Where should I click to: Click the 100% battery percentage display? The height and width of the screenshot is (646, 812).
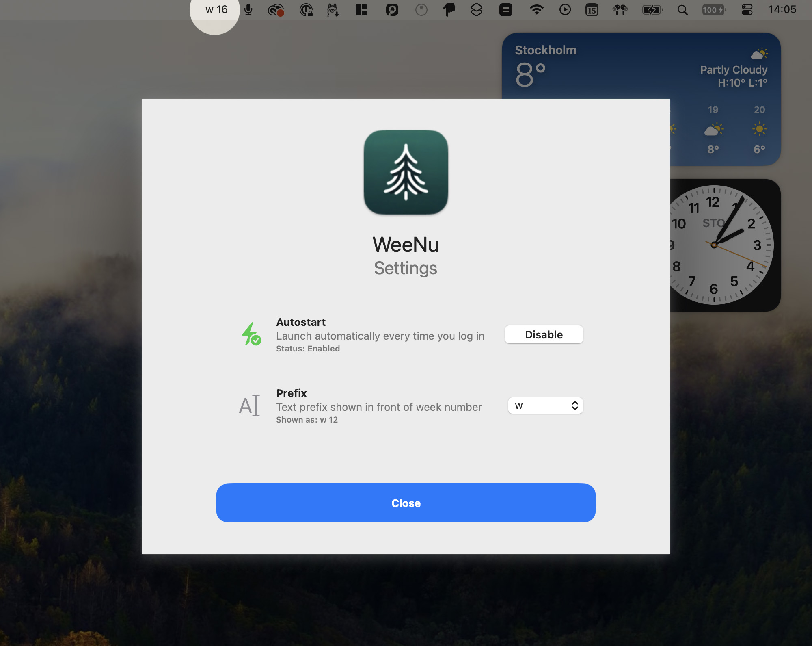(714, 10)
